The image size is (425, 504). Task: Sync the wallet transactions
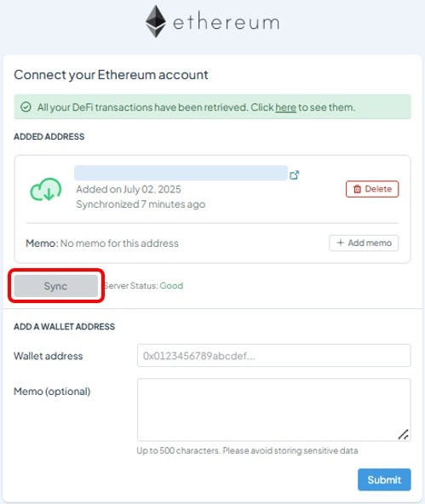click(x=56, y=286)
